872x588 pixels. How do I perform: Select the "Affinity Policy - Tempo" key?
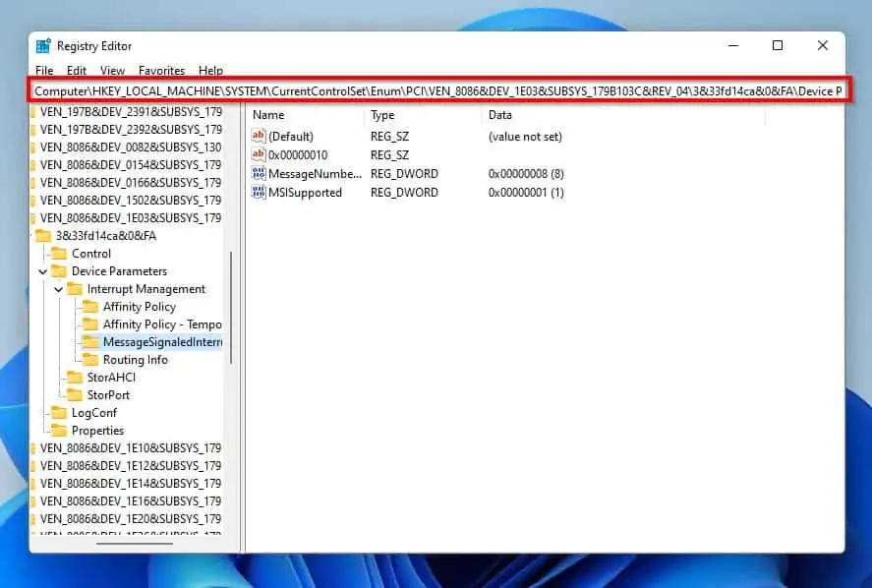coord(162,324)
